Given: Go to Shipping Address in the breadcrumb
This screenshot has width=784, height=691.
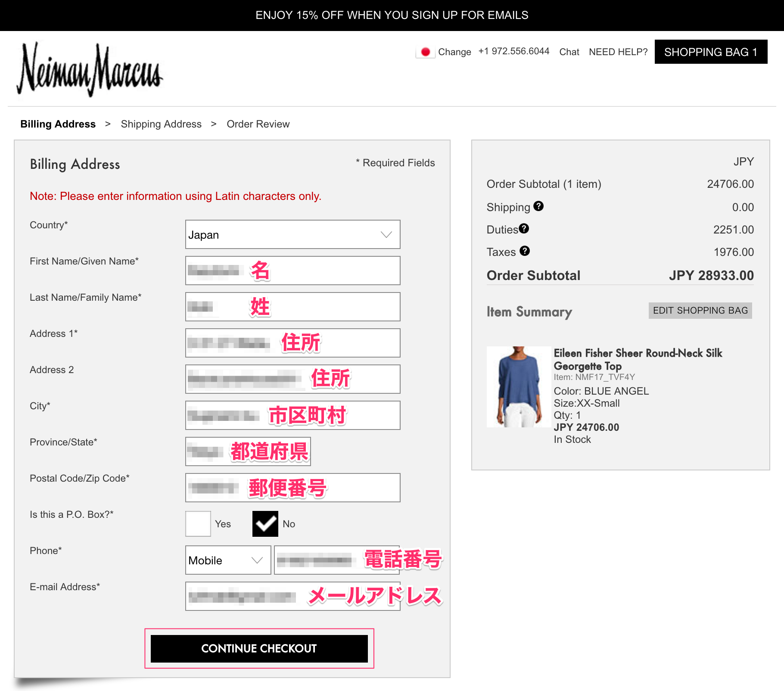Looking at the screenshot, I should click(x=162, y=124).
